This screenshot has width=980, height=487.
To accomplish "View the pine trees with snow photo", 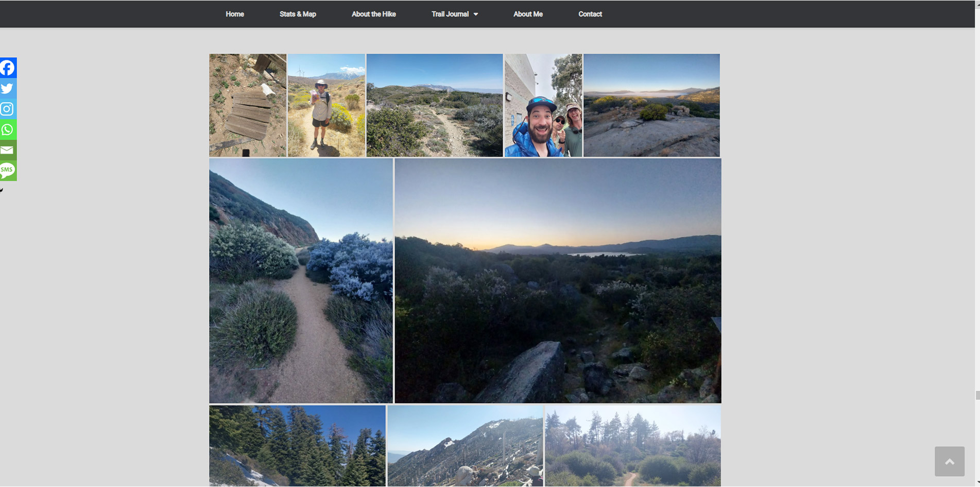I will pos(297,446).
